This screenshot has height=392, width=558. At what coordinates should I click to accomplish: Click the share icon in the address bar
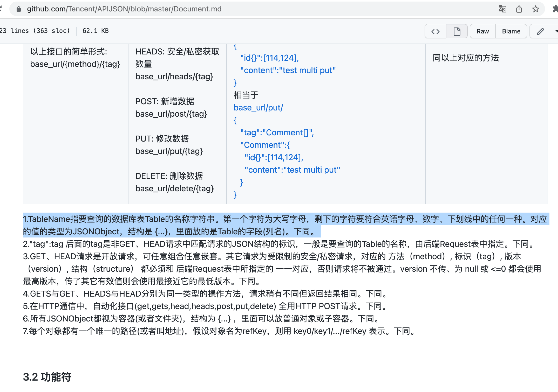tap(519, 9)
